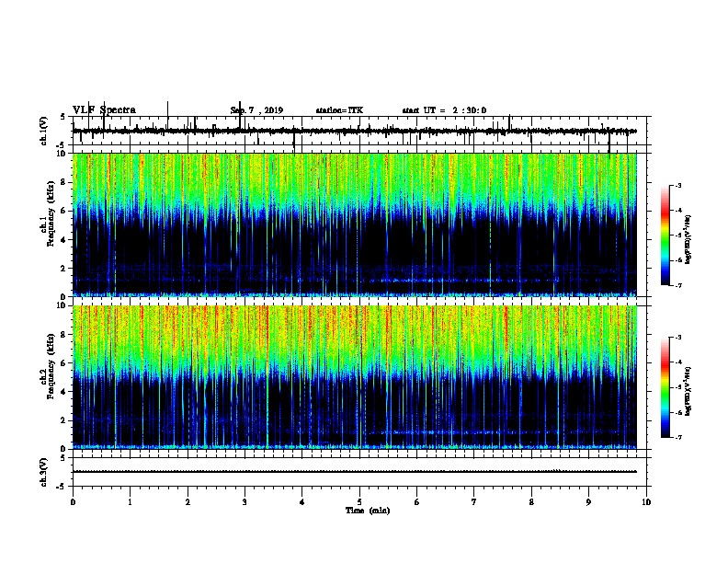This screenshot has height=563, width=728.
Task: Click the "-3" label on ch.1 colorbar
Action: click(677, 186)
